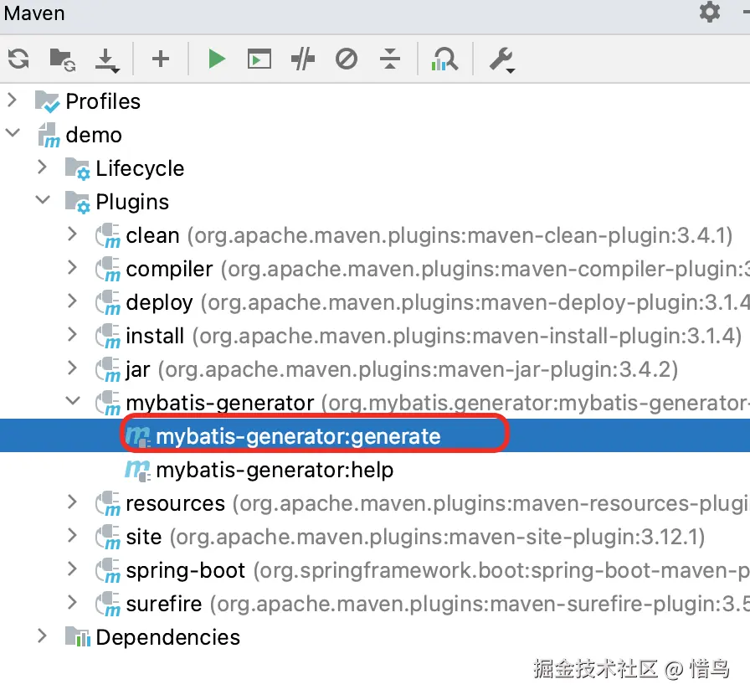Run the selected Maven goal

tap(217, 59)
